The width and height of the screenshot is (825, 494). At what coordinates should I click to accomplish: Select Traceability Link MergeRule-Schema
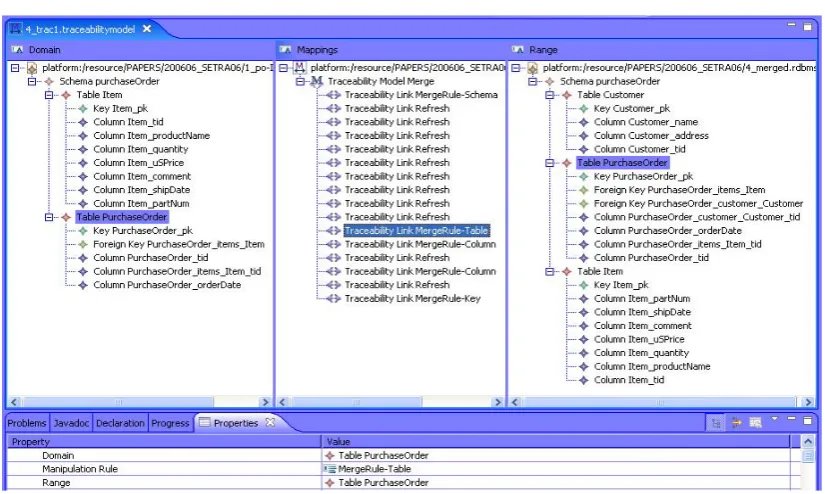(x=421, y=95)
